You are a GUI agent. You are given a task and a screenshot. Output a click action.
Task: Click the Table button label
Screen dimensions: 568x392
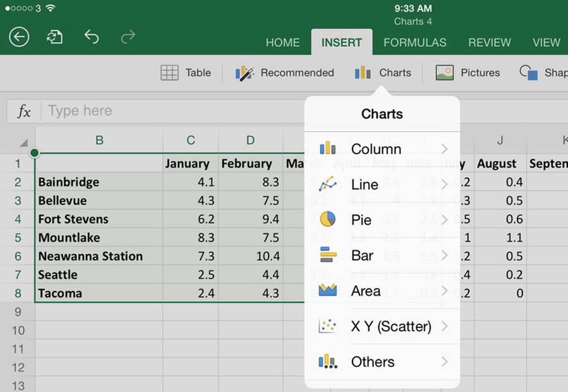(x=198, y=73)
